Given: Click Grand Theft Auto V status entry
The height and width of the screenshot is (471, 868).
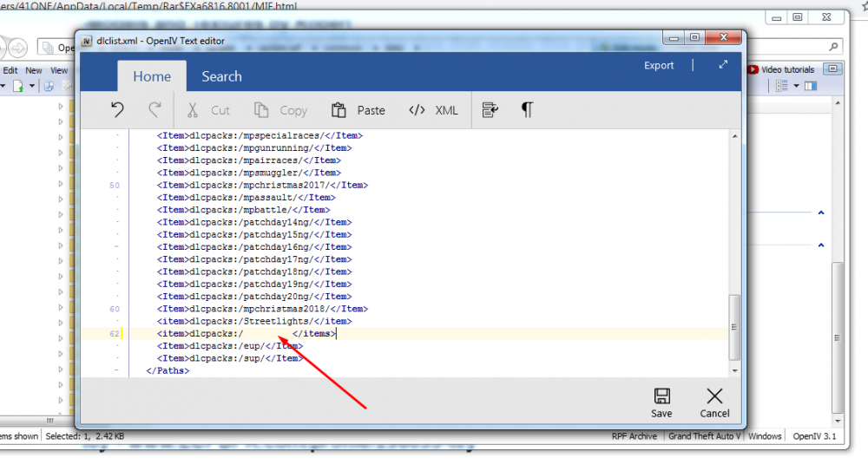Looking at the screenshot, I should pos(704,436).
